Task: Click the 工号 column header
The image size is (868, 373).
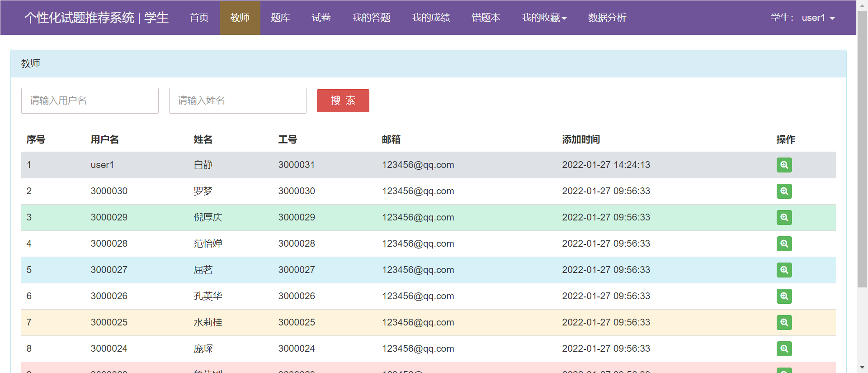Action: [x=288, y=139]
